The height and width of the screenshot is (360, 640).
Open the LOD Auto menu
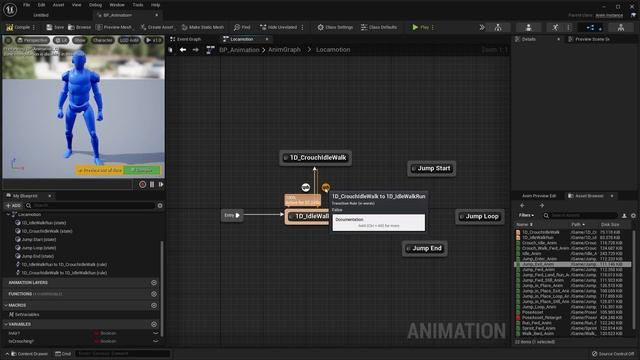[129, 40]
